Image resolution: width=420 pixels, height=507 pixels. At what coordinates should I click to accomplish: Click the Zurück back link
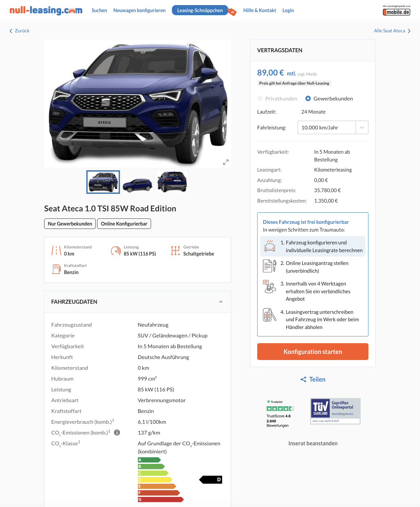click(x=20, y=31)
